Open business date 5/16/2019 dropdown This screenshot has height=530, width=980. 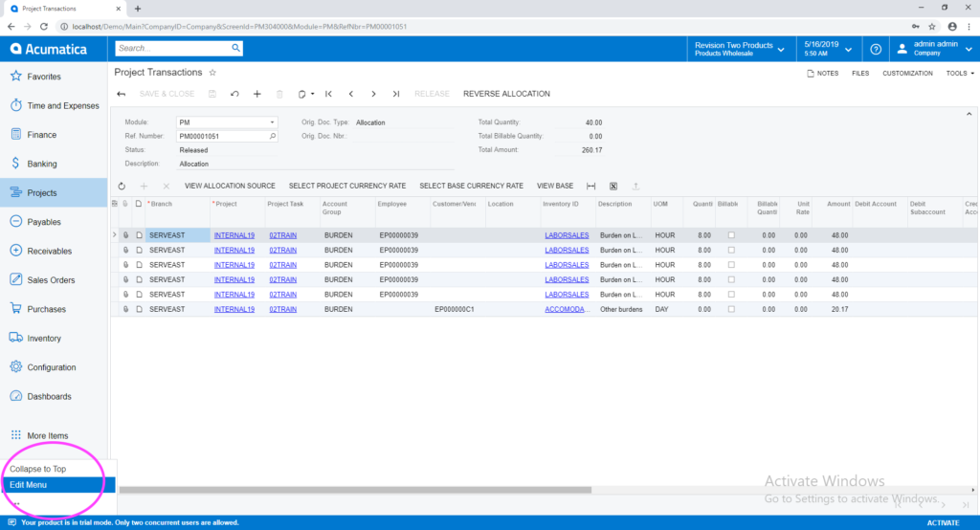coord(828,49)
